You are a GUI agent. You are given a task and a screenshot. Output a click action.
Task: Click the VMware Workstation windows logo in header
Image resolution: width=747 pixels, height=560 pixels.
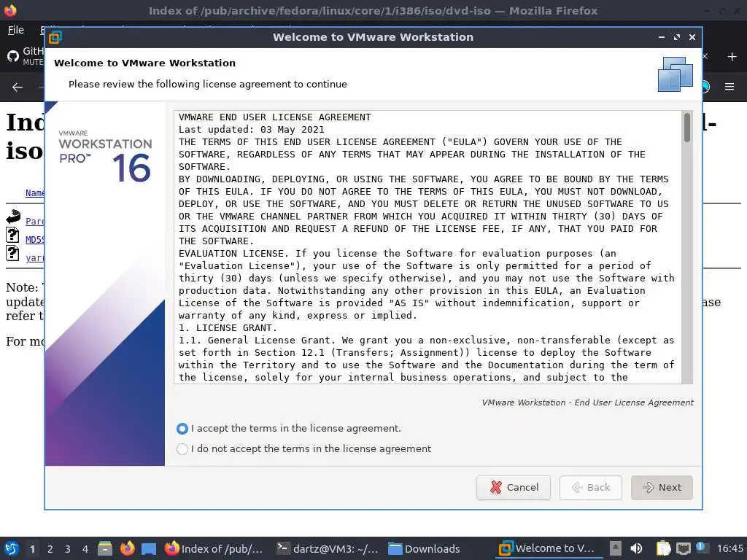click(x=676, y=74)
